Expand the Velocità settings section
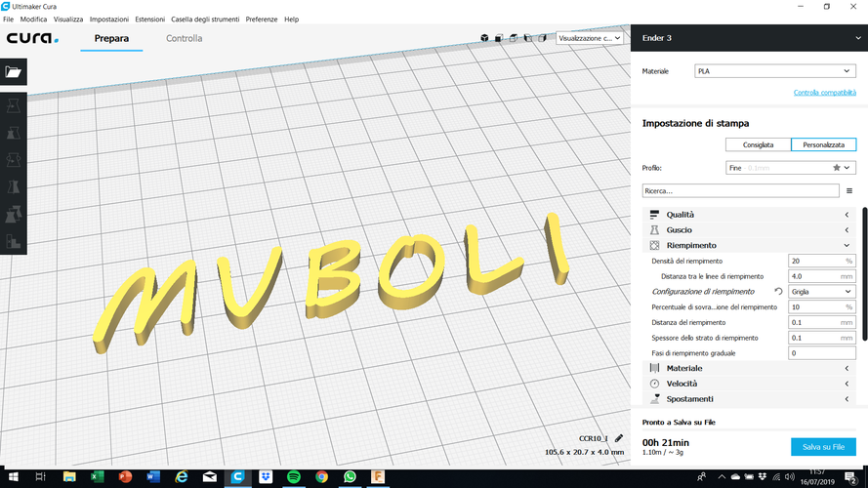 749,384
